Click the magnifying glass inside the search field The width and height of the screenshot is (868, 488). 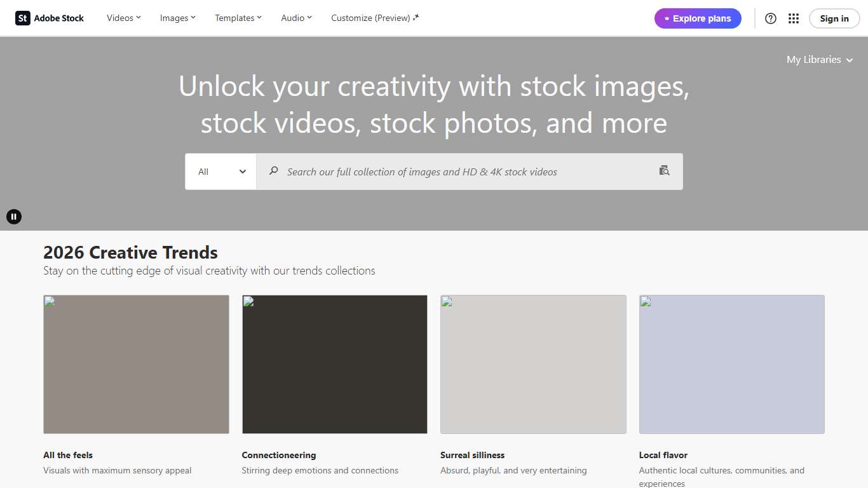tap(273, 171)
